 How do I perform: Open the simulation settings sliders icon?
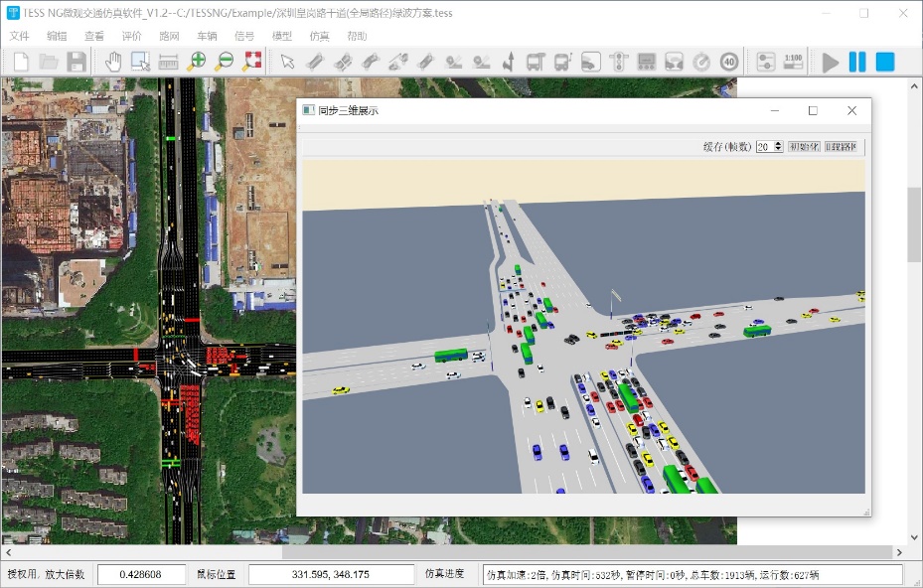click(x=765, y=62)
